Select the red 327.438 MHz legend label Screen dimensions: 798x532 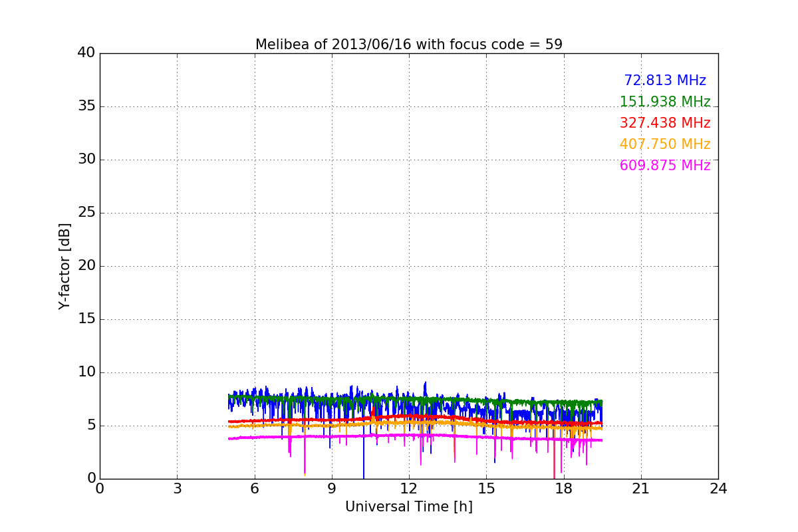pyautogui.click(x=664, y=123)
